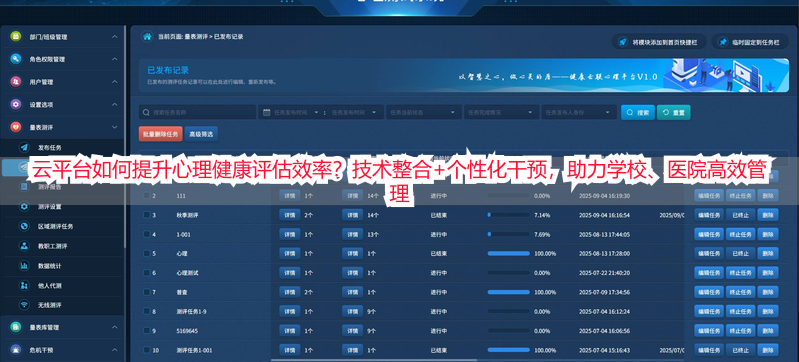799x362 pixels.
Task: Click 临时固定到任务栏 pin button
Action: coord(751,42)
